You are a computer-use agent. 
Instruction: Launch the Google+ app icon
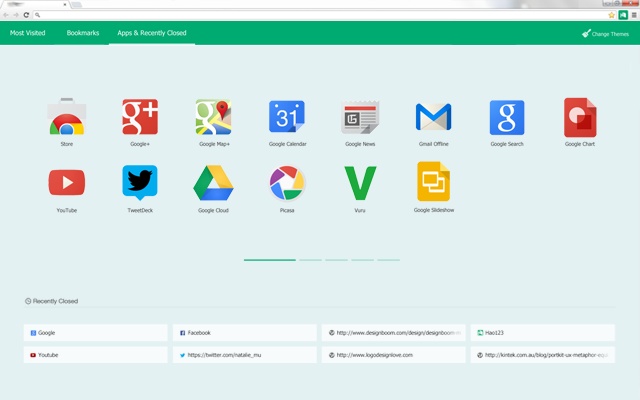pyautogui.click(x=140, y=117)
